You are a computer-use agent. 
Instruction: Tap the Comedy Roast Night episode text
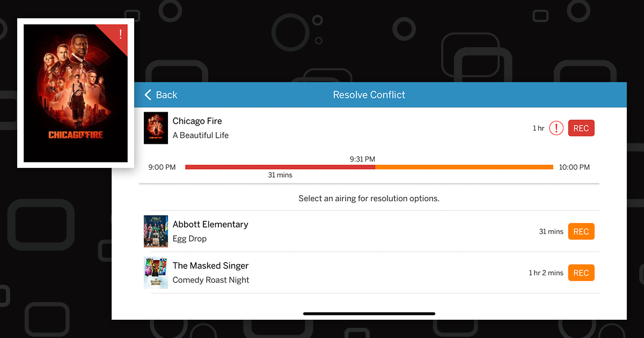(211, 280)
